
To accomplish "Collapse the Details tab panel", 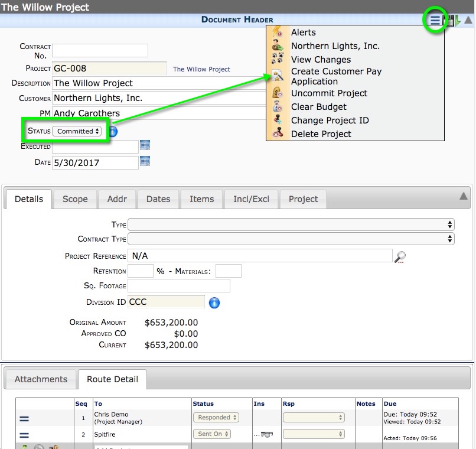I will (x=463, y=196).
